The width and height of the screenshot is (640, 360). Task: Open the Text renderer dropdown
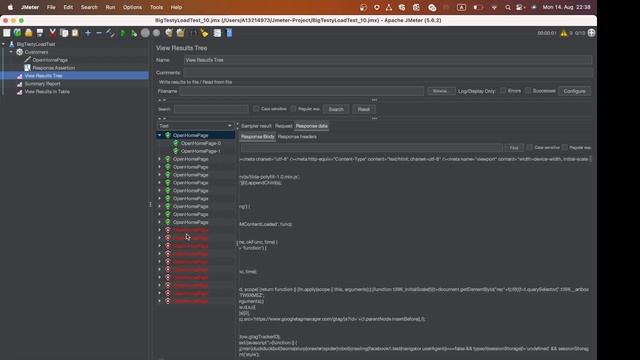point(195,126)
